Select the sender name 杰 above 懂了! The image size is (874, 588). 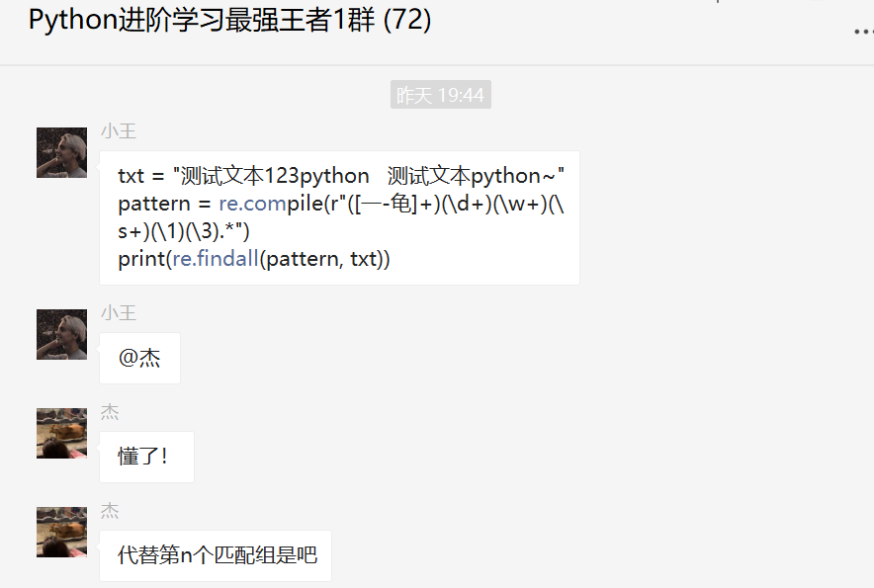(110, 412)
